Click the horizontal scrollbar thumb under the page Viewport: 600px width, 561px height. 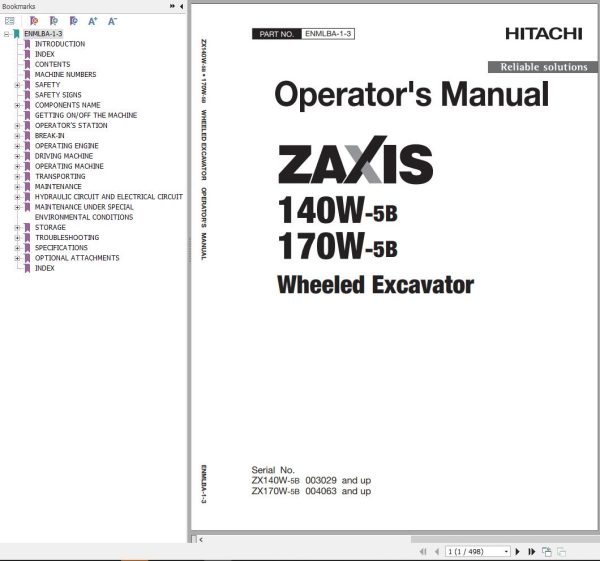pos(505,540)
